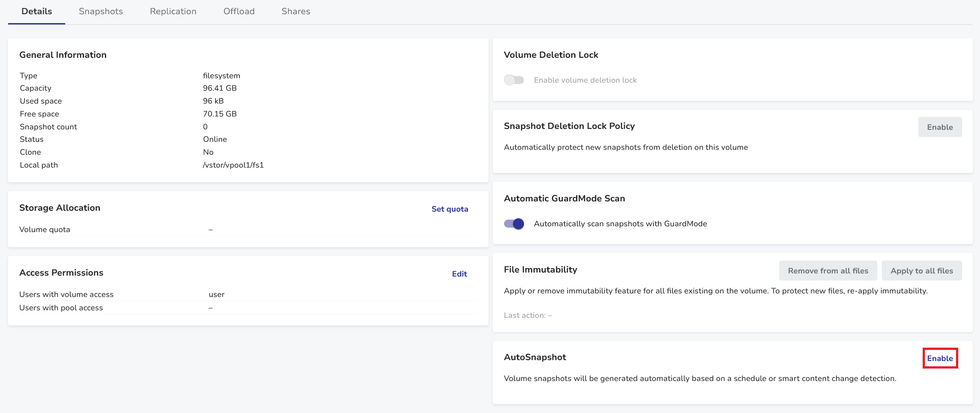The image size is (980, 413).
Task: Switch to the Snapshots tab
Action: (100, 12)
